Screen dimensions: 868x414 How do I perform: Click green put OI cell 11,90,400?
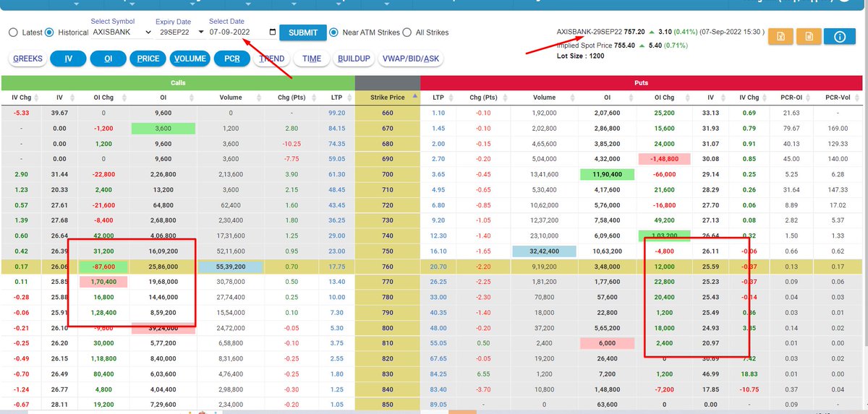(607, 174)
